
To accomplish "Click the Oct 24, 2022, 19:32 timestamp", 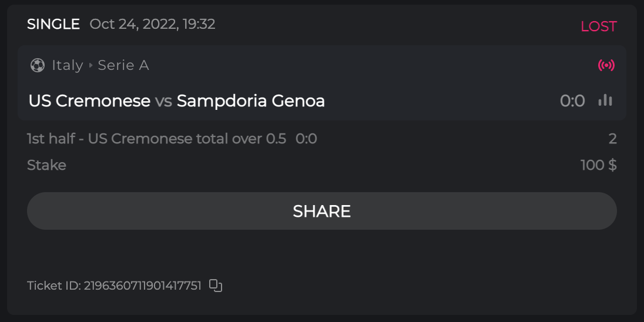I will (152, 24).
